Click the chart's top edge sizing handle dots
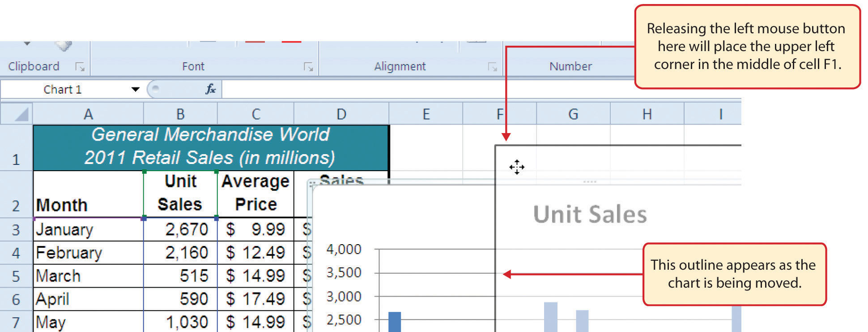The width and height of the screenshot is (868, 332). pyautogui.click(x=589, y=181)
